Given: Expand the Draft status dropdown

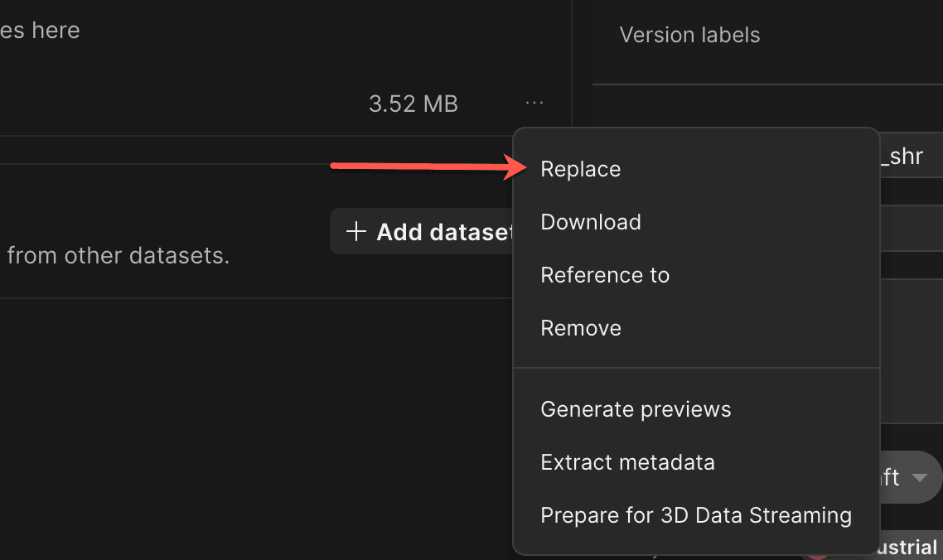Looking at the screenshot, I should pyautogui.click(x=907, y=477).
